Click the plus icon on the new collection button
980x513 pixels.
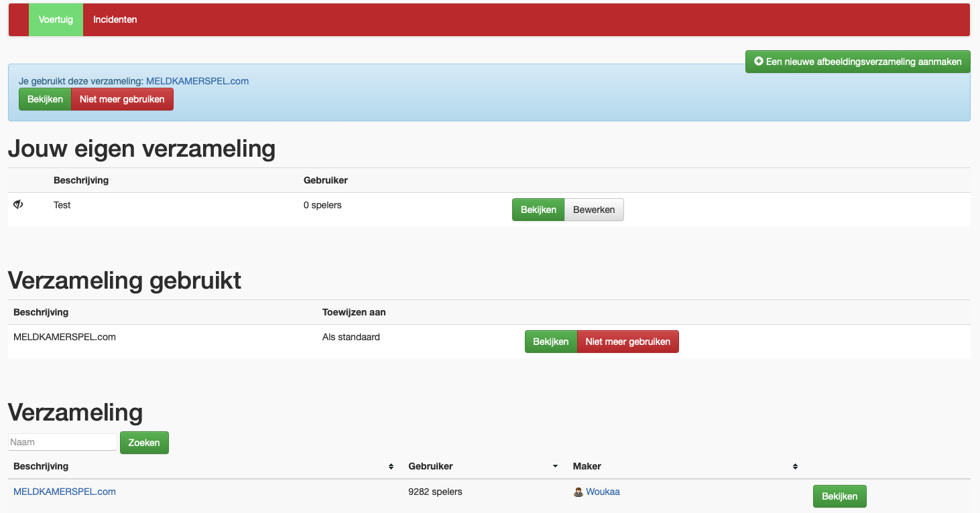pos(759,62)
